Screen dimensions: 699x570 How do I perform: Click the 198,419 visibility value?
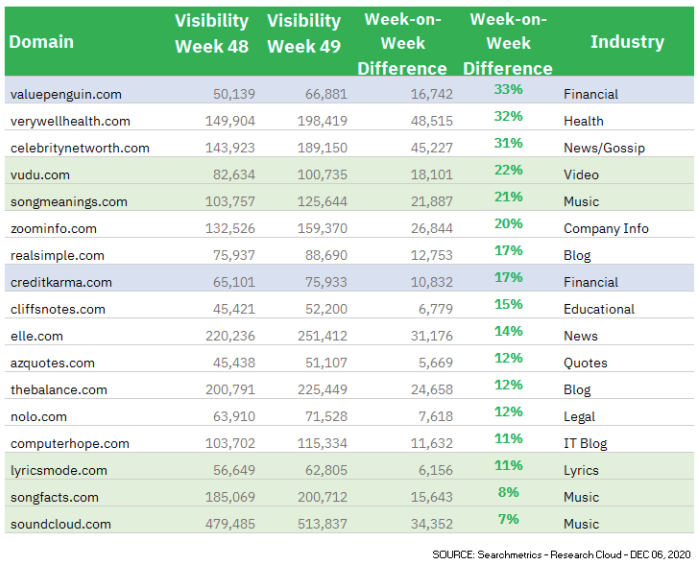322,121
